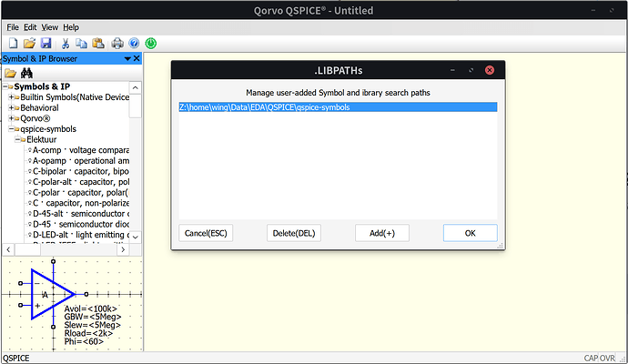Click tree scrollbar down arrow

(x=136, y=237)
